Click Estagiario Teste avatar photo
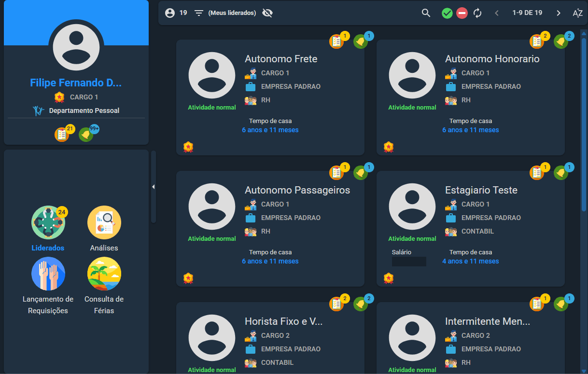 click(412, 207)
